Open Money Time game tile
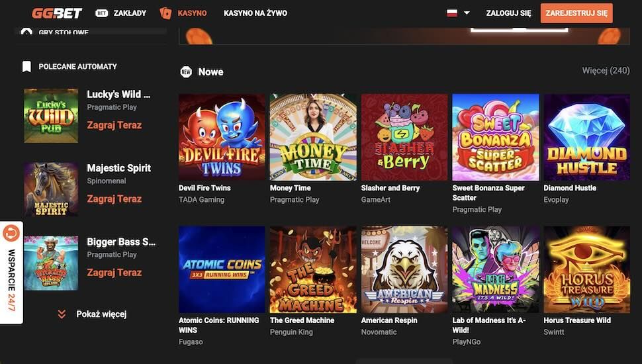 pyautogui.click(x=313, y=137)
